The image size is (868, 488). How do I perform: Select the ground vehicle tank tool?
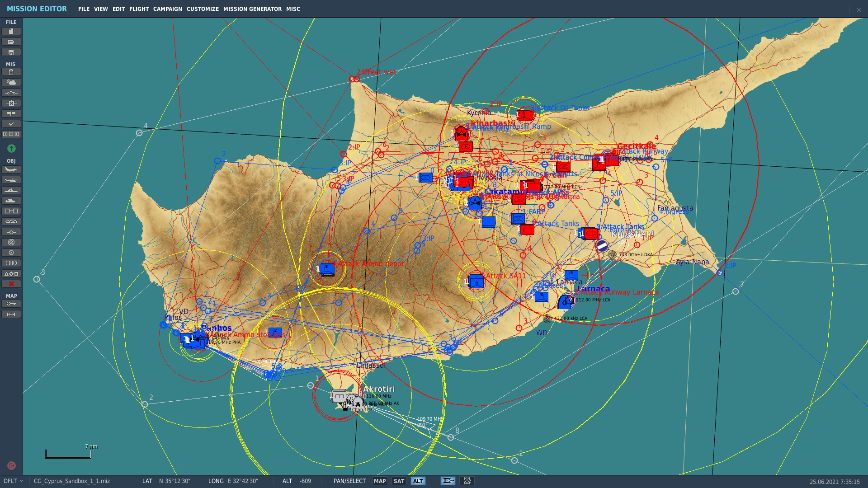tap(11, 201)
